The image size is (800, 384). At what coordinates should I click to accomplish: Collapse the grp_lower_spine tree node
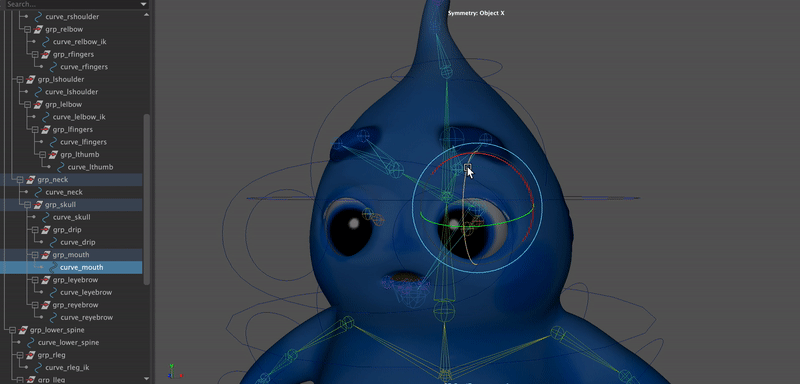tap(13, 330)
